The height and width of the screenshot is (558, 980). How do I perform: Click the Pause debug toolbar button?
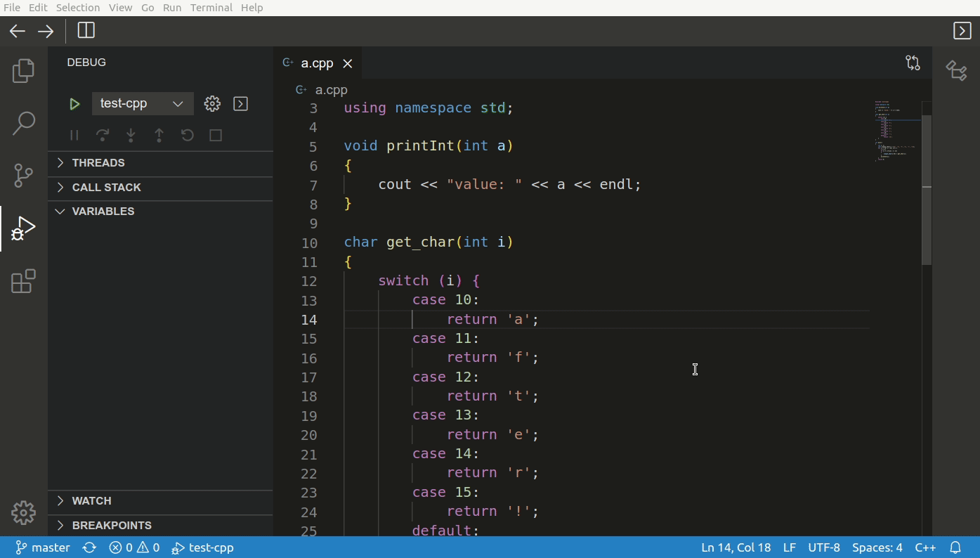point(74,135)
